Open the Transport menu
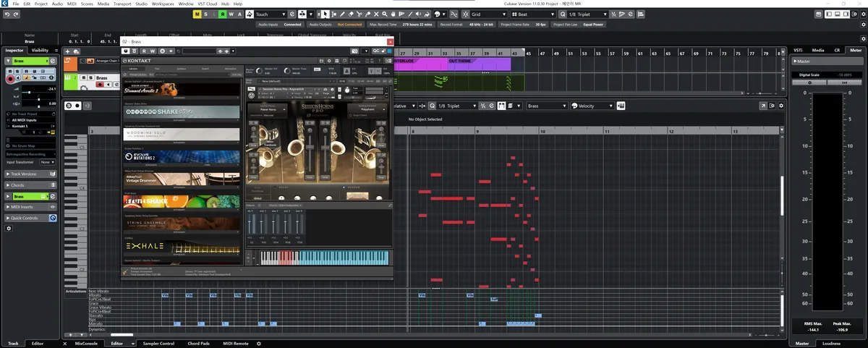Screen dimensions: 868x348 coord(122,4)
